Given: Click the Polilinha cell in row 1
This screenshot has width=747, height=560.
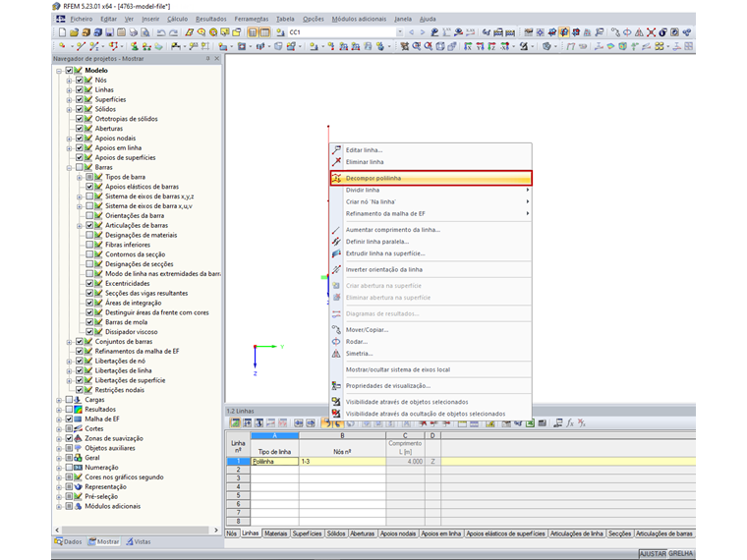Looking at the screenshot, I should coord(275,462).
